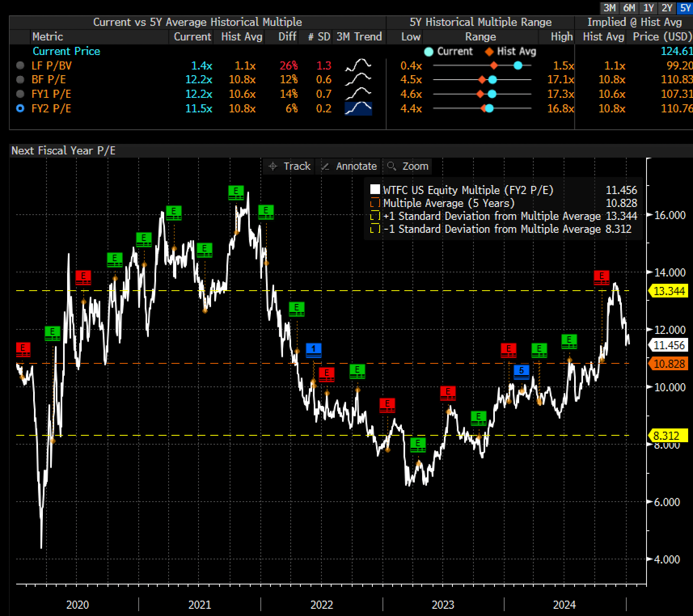Click the orange Multiple Average legend swatch
693x616 pixels.
click(375, 203)
